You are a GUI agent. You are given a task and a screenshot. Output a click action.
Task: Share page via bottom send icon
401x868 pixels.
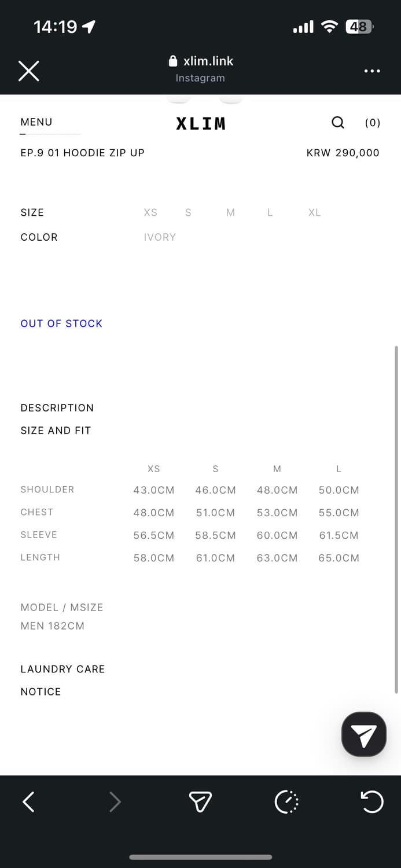[x=200, y=801]
